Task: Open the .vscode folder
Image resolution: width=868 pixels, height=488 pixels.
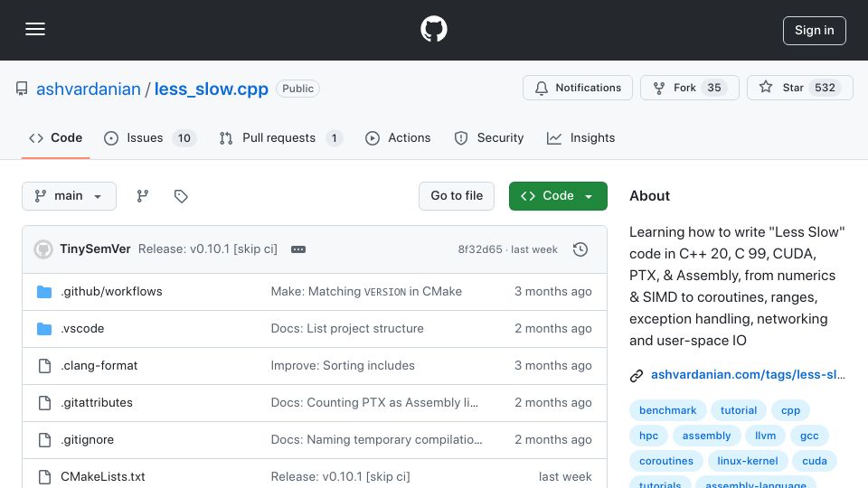Action: (x=82, y=329)
